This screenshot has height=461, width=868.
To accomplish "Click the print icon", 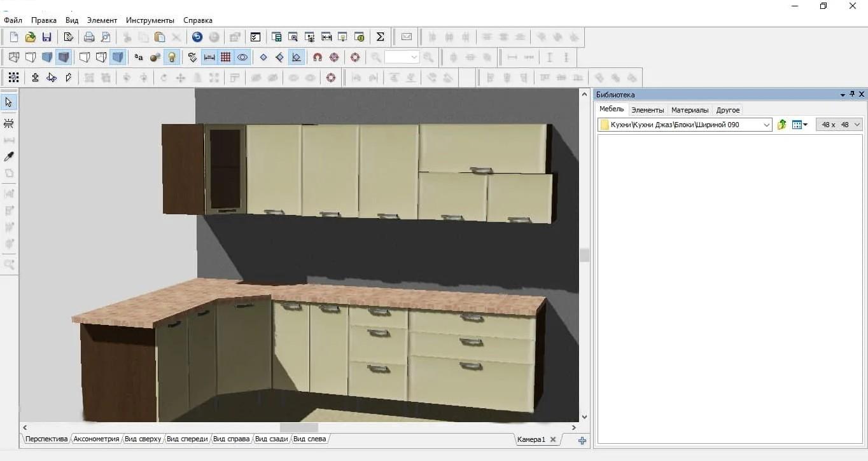I will click(x=89, y=37).
